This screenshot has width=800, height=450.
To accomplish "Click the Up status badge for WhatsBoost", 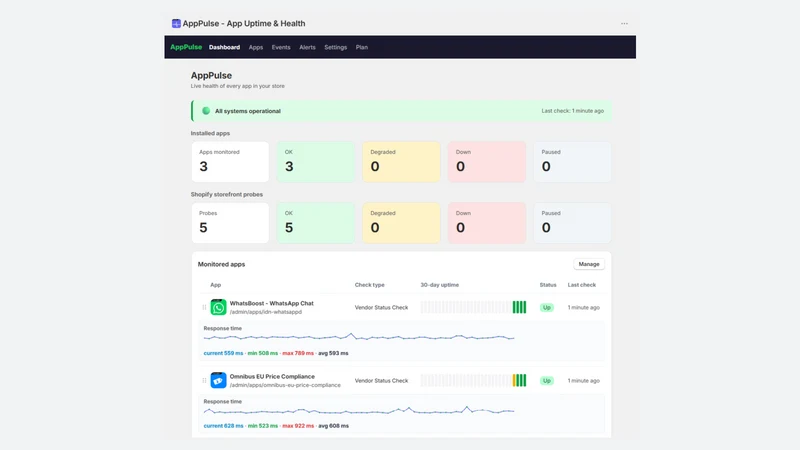I will (546, 307).
